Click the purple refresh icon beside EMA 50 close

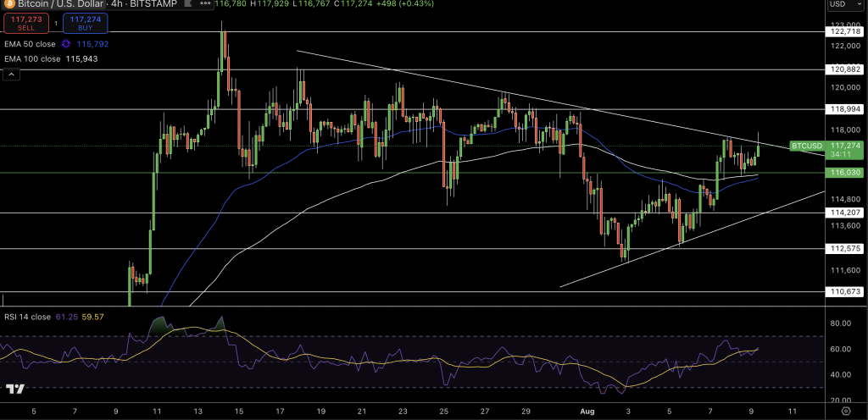[66, 44]
